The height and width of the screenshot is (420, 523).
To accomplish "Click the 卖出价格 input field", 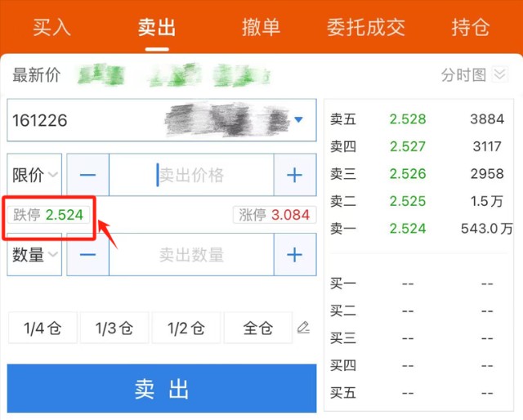I will click(x=191, y=175).
